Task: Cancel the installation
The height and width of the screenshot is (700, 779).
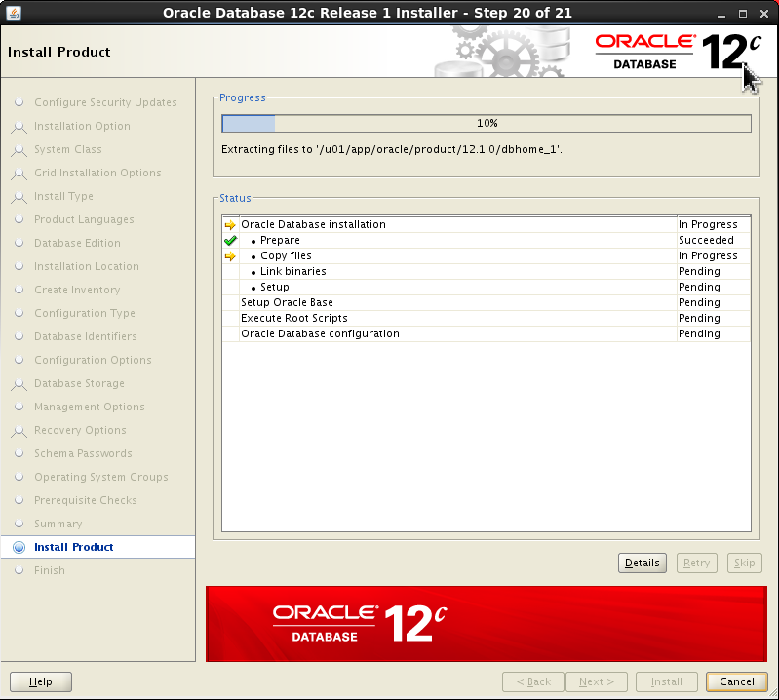Action: pos(737,681)
